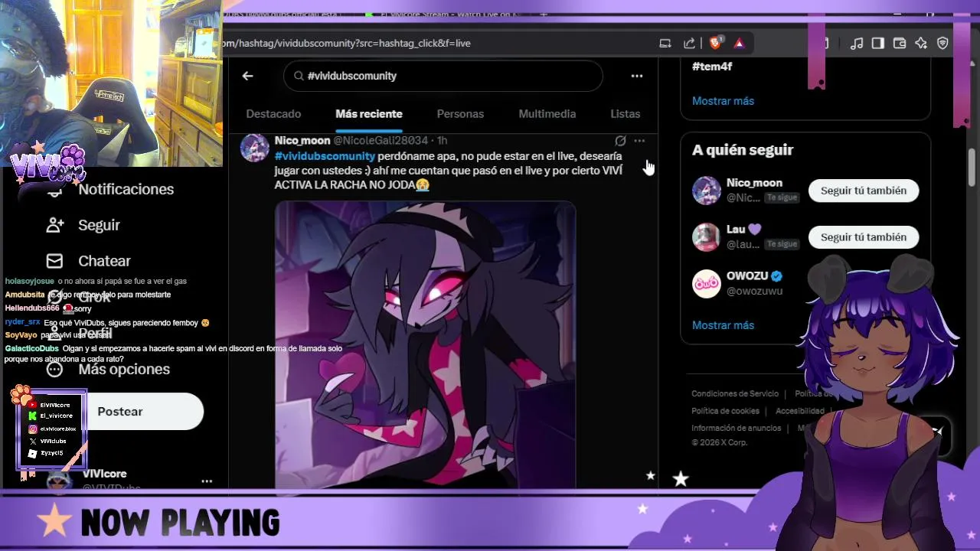
Task: Open the Seguir sidebar label
Action: point(99,225)
